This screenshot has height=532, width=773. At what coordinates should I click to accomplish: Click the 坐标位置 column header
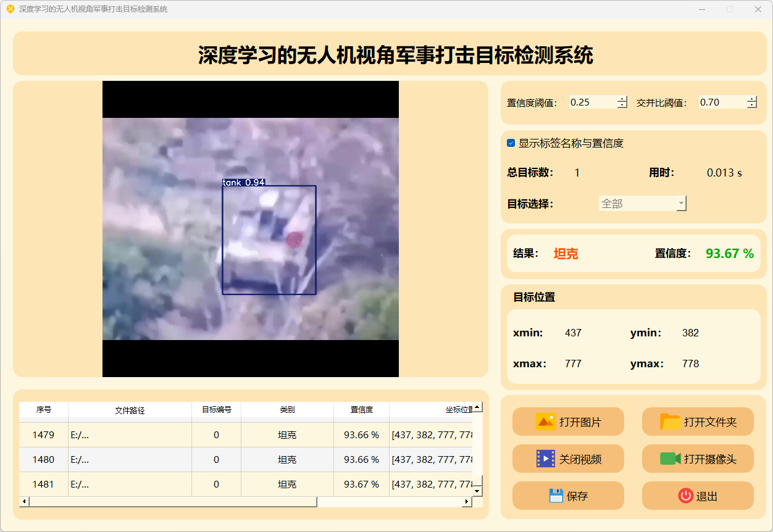pos(431,410)
